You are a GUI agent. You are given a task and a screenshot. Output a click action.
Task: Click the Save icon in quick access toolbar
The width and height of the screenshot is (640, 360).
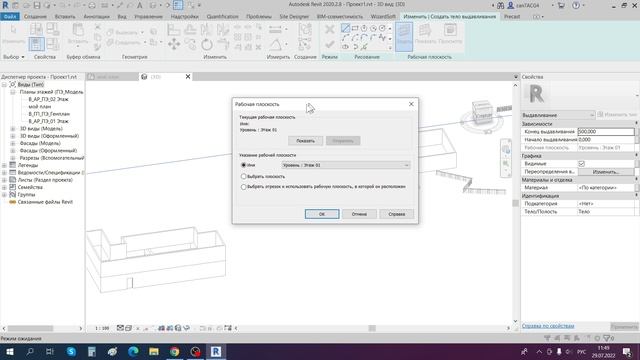pos(37,5)
